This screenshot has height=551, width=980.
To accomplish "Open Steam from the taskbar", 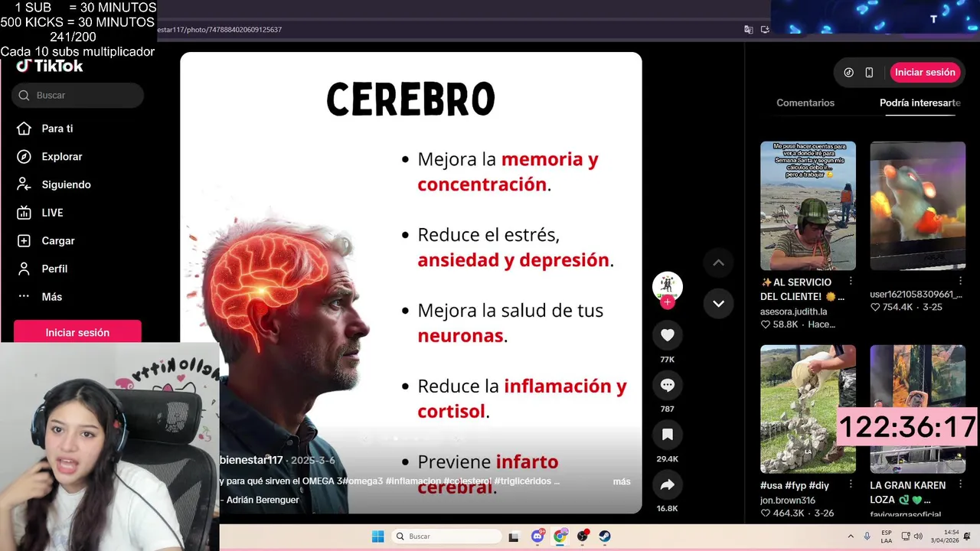I will (x=605, y=536).
